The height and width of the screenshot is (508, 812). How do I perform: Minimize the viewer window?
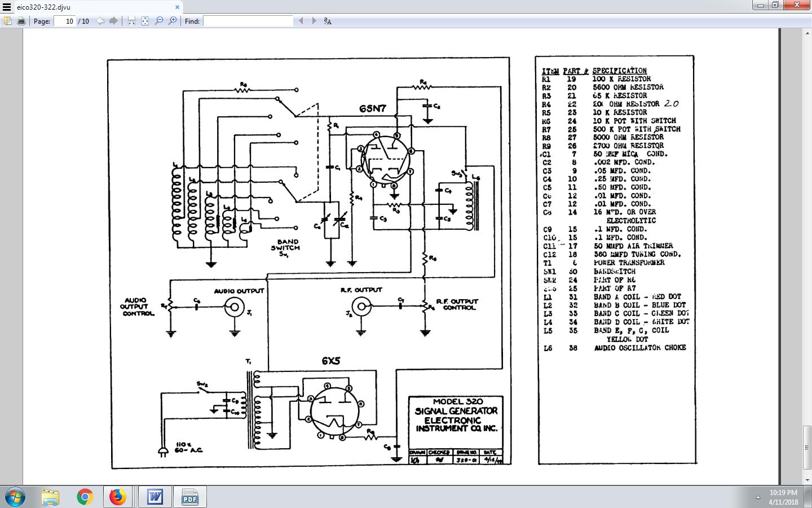pos(760,5)
